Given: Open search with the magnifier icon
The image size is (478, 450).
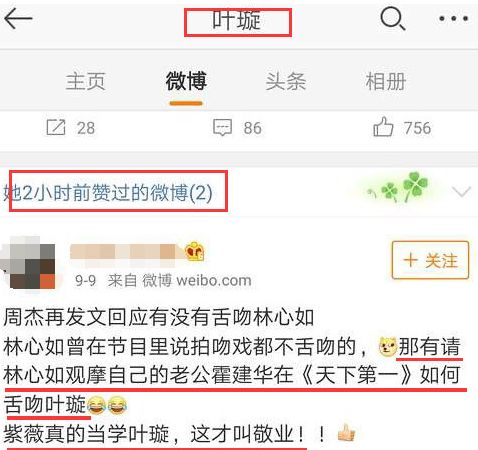Looking at the screenshot, I should [x=393, y=18].
